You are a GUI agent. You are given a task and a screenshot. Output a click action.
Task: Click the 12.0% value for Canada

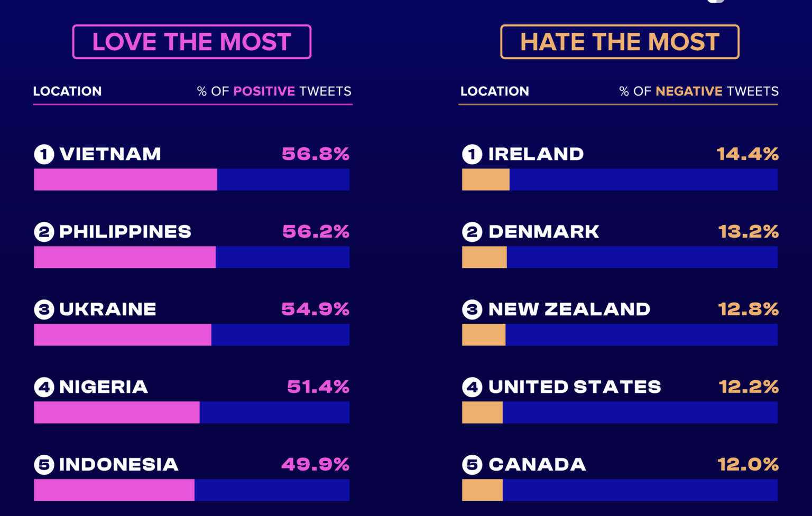pyautogui.click(x=748, y=465)
